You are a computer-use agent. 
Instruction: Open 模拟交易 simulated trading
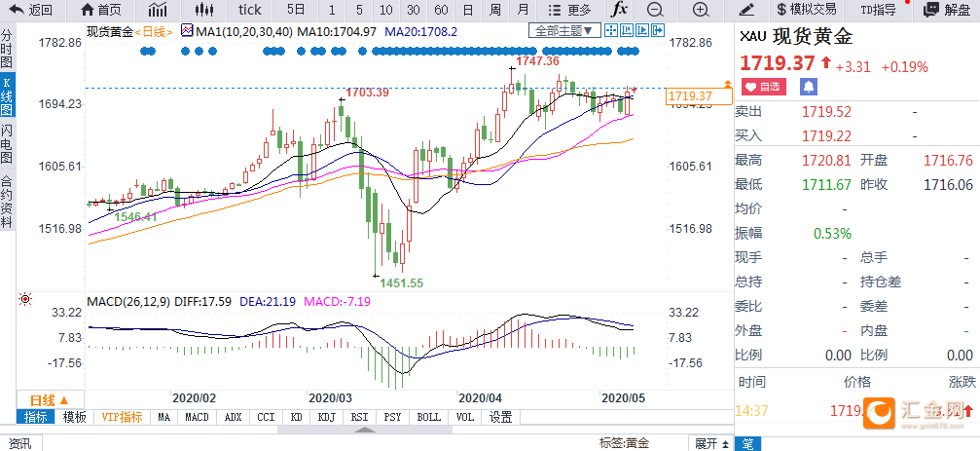(x=807, y=10)
